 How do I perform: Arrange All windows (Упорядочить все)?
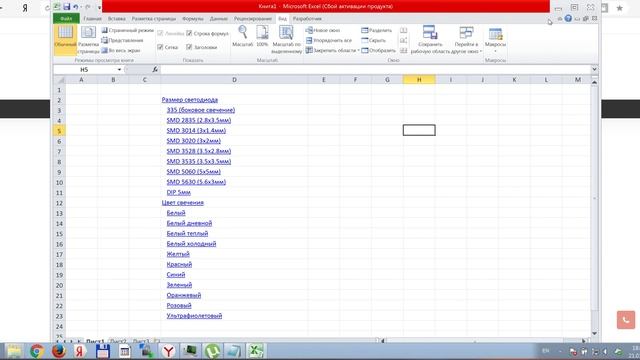[329, 40]
